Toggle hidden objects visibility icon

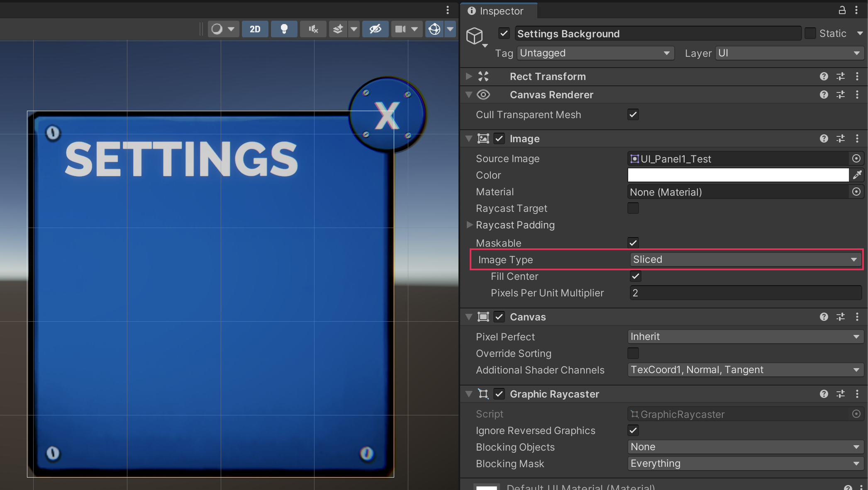(375, 29)
